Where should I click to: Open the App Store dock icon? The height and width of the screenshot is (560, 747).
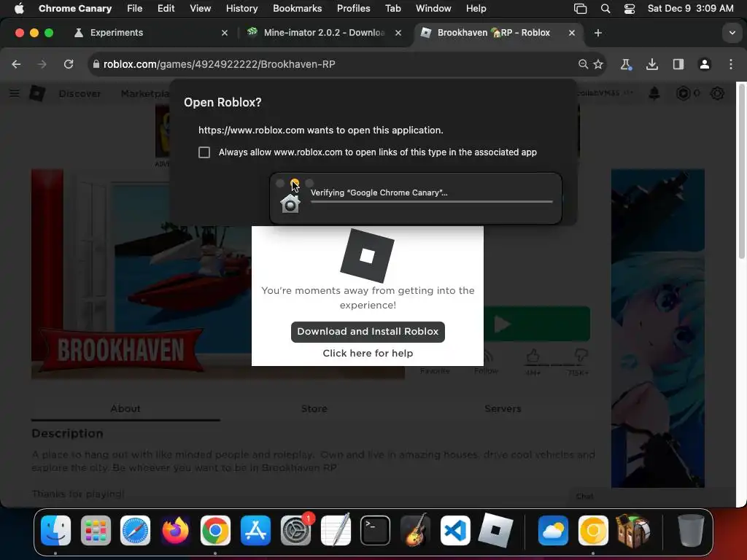[255, 530]
